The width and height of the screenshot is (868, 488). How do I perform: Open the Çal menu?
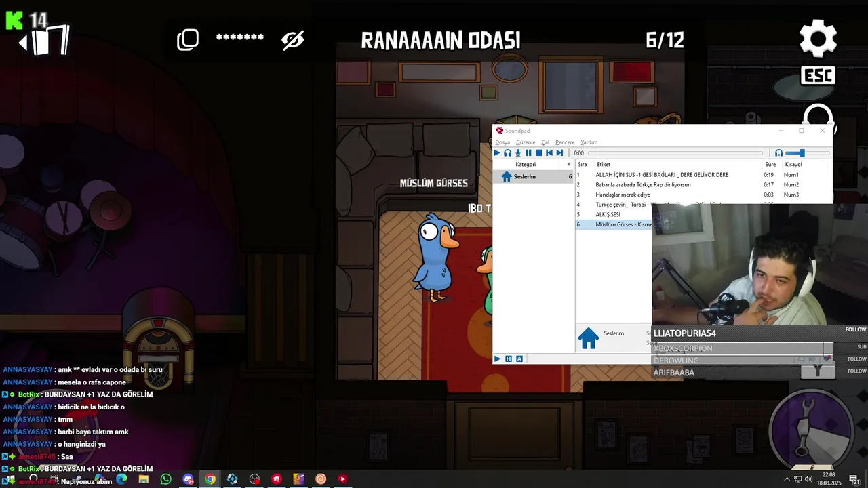click(545, 142)
